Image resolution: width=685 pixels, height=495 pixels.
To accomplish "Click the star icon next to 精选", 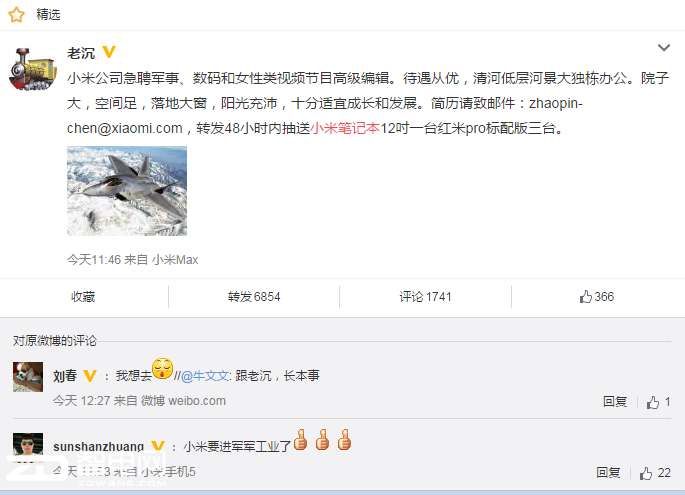I will [16, 15].
